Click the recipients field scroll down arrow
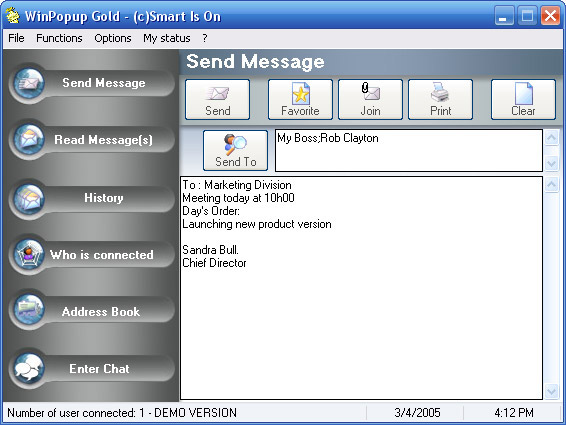The width and height of the screenshot is (566, 425). (x=552, y=164)
